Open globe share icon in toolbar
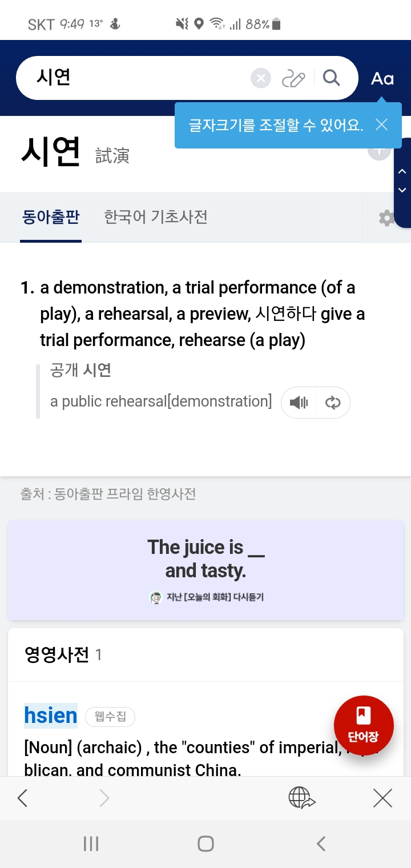This screenshot has width=411, height=868. pos(302,798)
